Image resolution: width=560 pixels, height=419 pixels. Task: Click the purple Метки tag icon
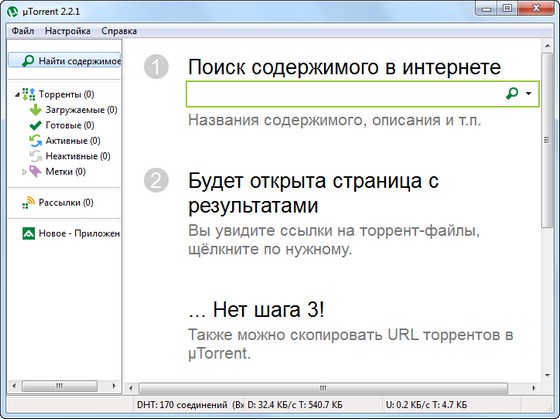point(35,172)
